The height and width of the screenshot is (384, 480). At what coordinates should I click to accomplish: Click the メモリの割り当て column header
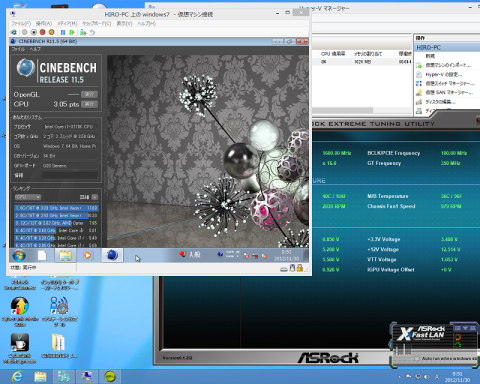coord(368,54)
